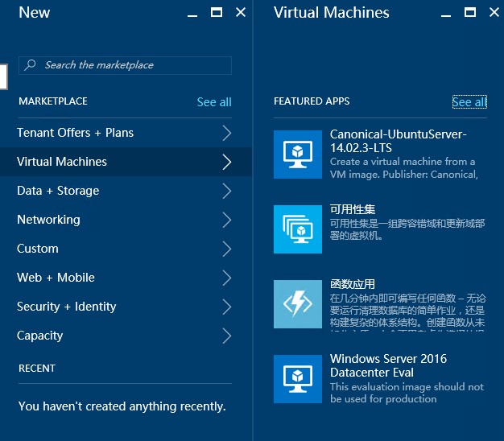Expand the Custom category chevron

click(x=227, y=249)
